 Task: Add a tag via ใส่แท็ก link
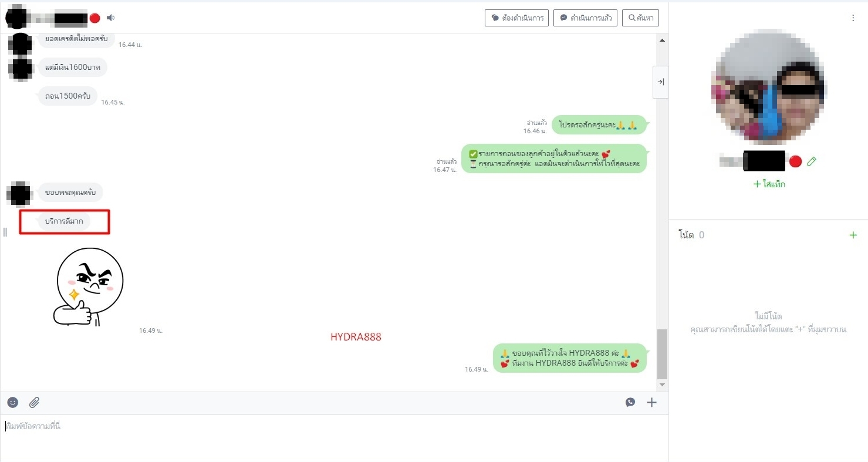coord(769,184)
